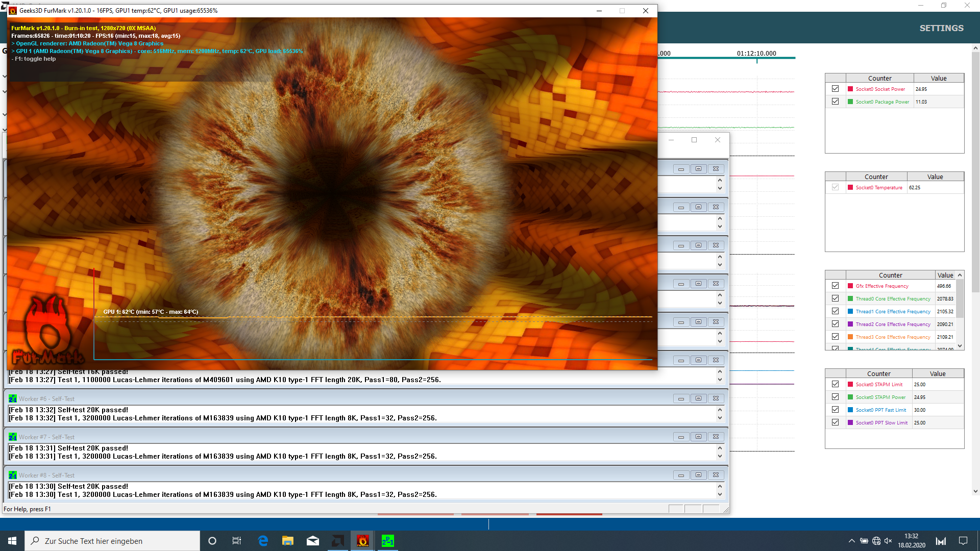Click the Windows search text box
Viewport: 980px width, 551px height.
pos(117,541)
